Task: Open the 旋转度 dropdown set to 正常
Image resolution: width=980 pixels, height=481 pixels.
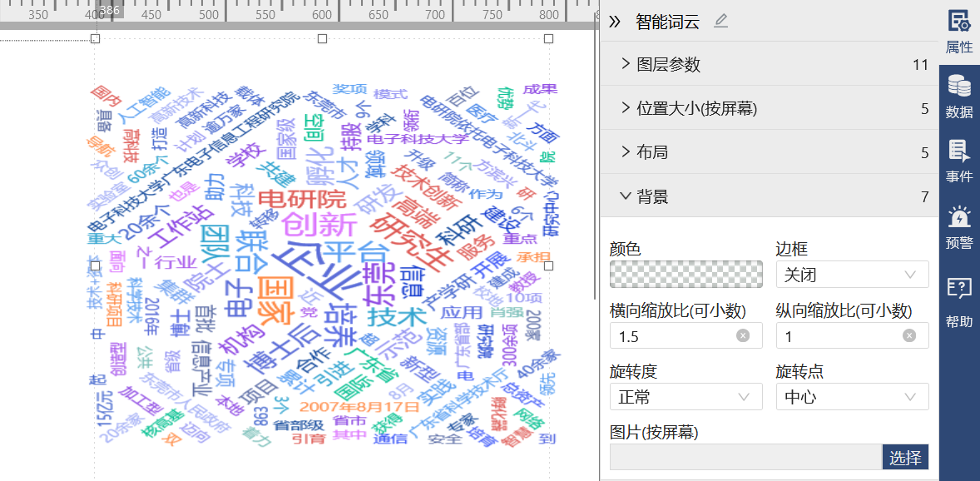Action: tap(686, 397)
